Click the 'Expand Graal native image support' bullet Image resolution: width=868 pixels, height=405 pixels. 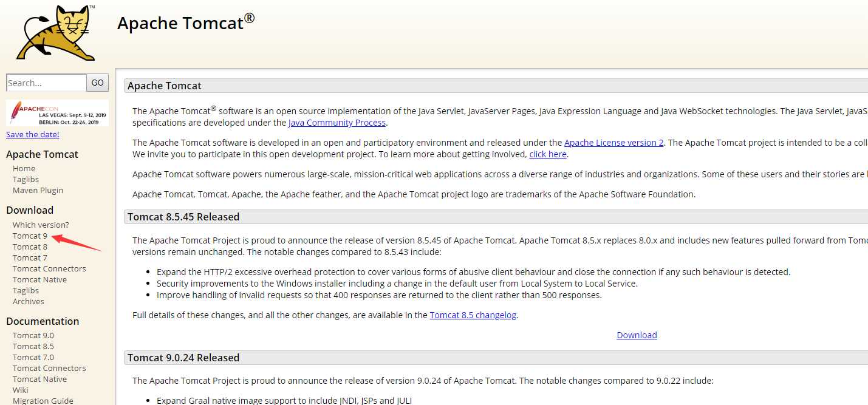coord(285,401)
